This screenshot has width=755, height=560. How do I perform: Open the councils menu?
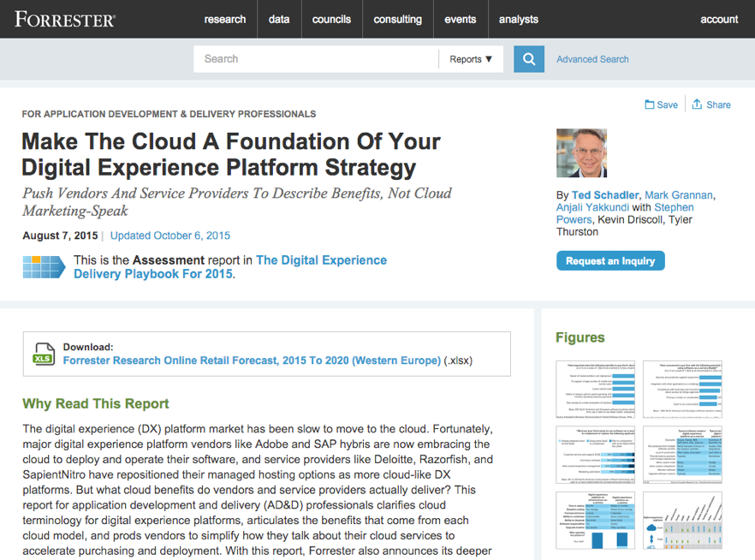coord(332,19)
